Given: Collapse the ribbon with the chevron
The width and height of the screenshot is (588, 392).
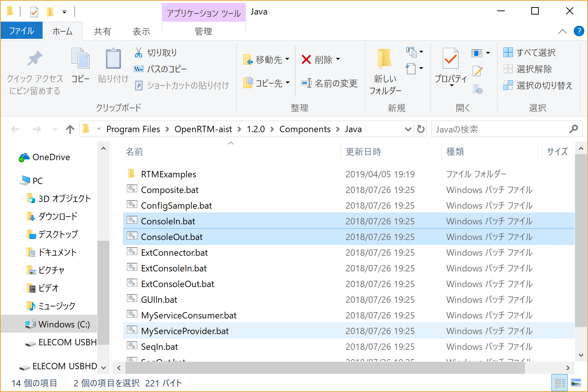Looking at the screenshot, I should pos(562,31).
